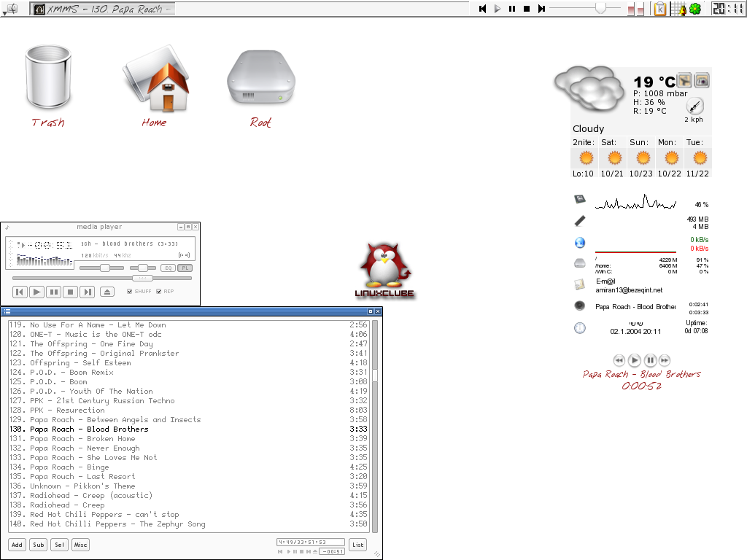Image resolution: width=747 pixels, height=560 pixels.
Task: Click the Add button in playlist
Action: (x=18, y=545)
